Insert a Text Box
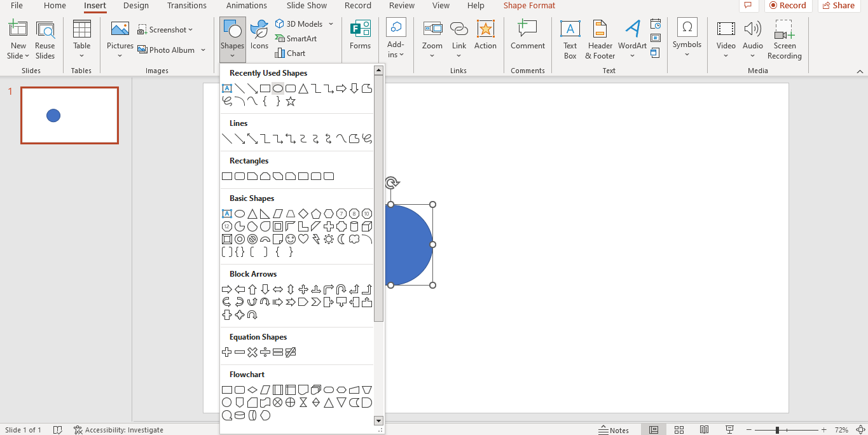 pyautogui.click(x=569, y=39)
